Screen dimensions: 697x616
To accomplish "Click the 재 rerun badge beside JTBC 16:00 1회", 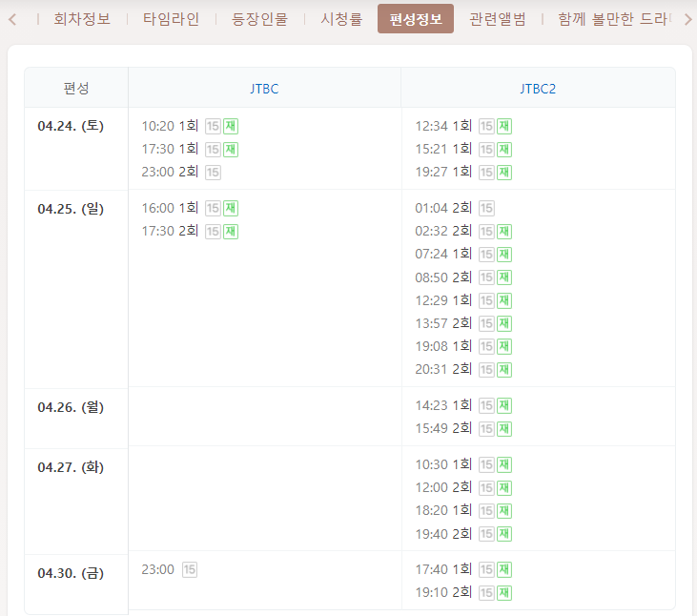I will pyautogui.click(x=231, y=209).
